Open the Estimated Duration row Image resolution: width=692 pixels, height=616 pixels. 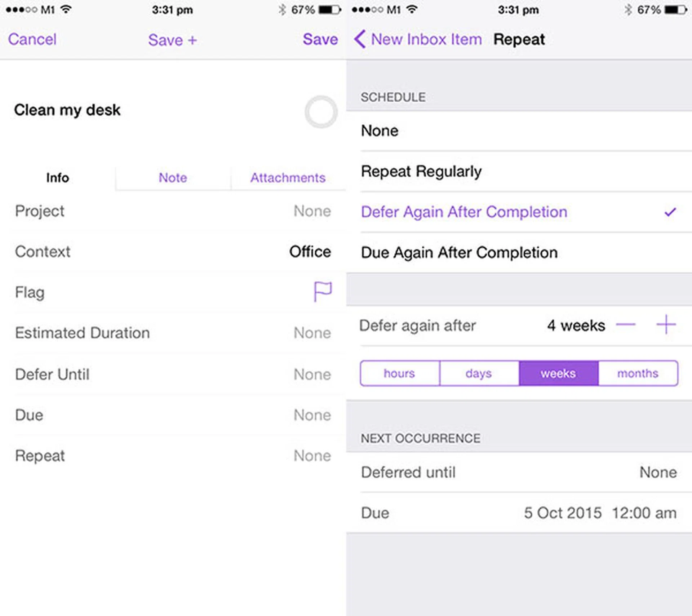click(x=173, y=333)
